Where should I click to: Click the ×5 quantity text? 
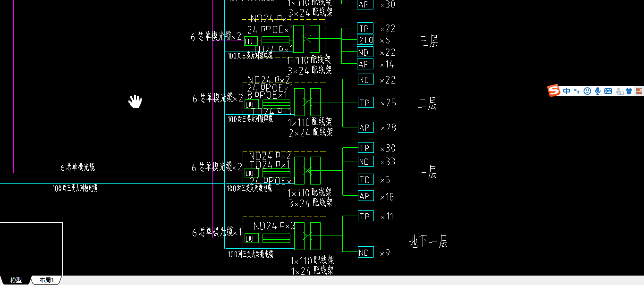(385, 180)
